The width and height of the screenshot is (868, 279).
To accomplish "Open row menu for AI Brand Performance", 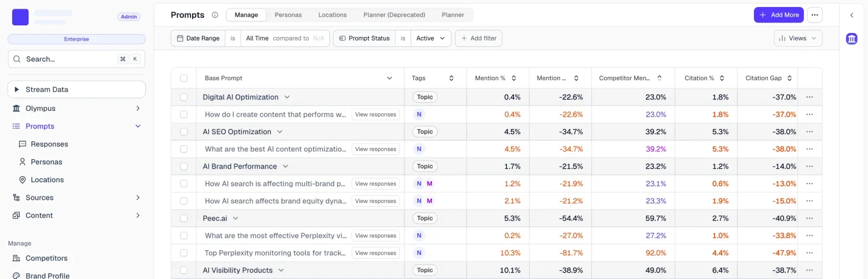I will (810, 166).
